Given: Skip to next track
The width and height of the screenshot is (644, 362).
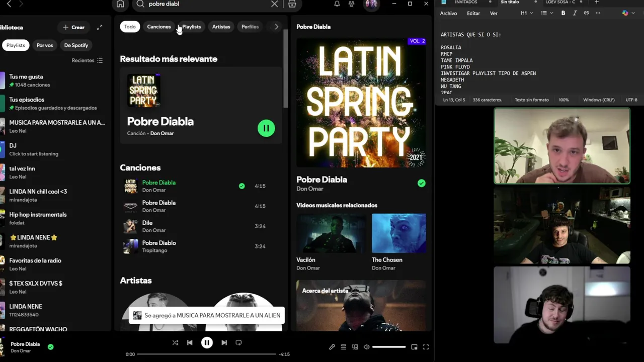Looking at the screenshot, I should point(224,342).
